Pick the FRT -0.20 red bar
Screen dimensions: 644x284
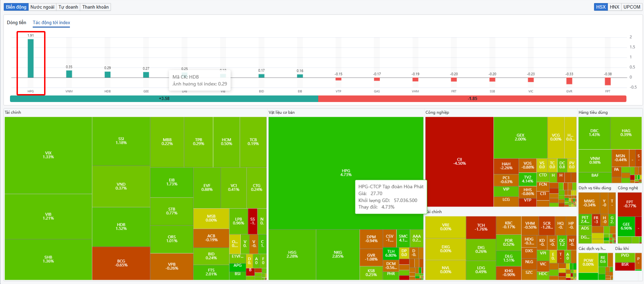pyautogui.click(x=454, y=80)
